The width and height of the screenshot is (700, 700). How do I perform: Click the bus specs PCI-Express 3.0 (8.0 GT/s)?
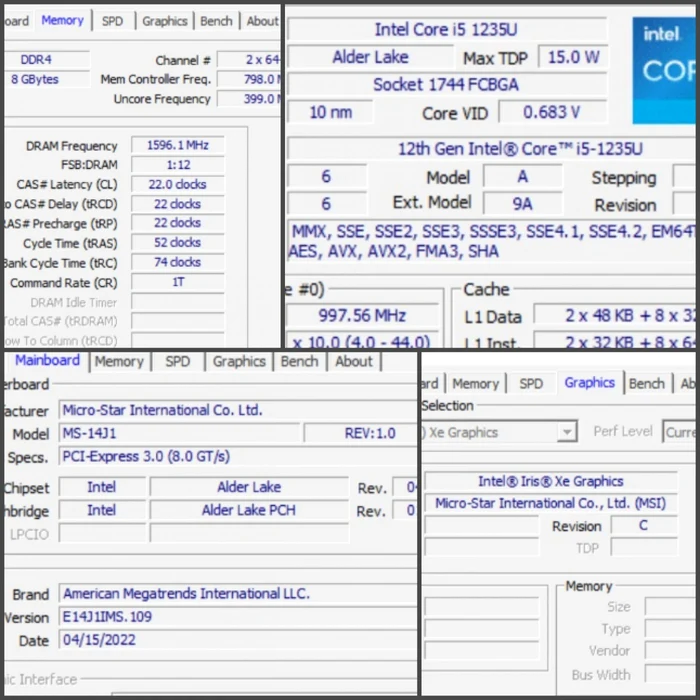237,456
